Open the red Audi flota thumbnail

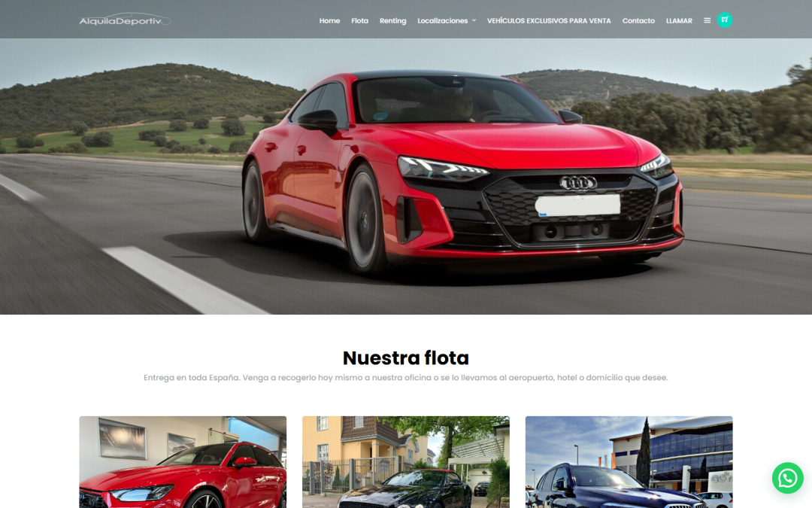[182, 462]
